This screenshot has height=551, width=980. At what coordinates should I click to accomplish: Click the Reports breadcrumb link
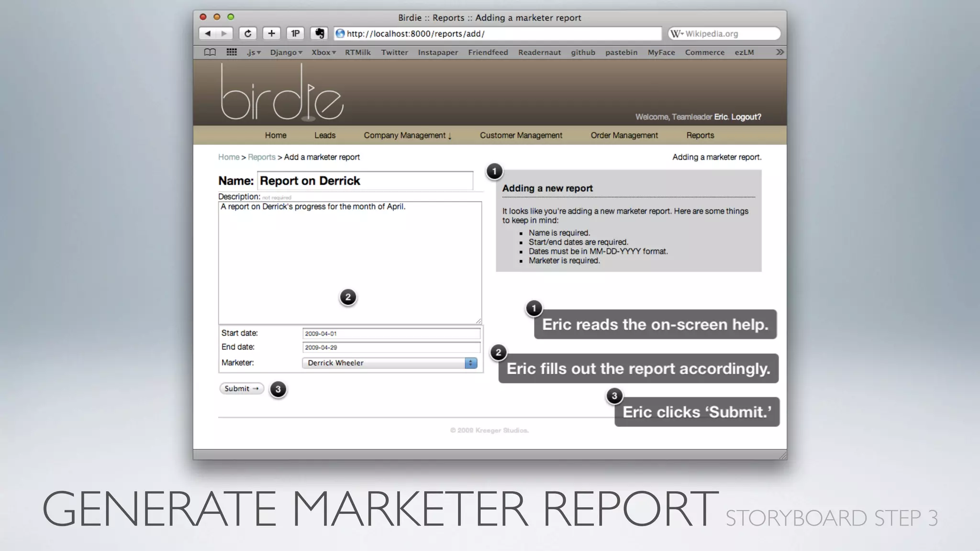point(262,157)
